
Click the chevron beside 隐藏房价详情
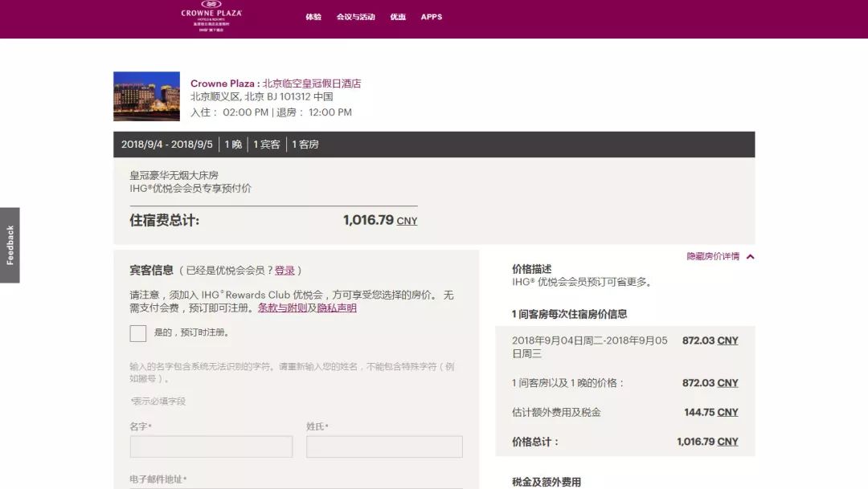click(750, 257)
